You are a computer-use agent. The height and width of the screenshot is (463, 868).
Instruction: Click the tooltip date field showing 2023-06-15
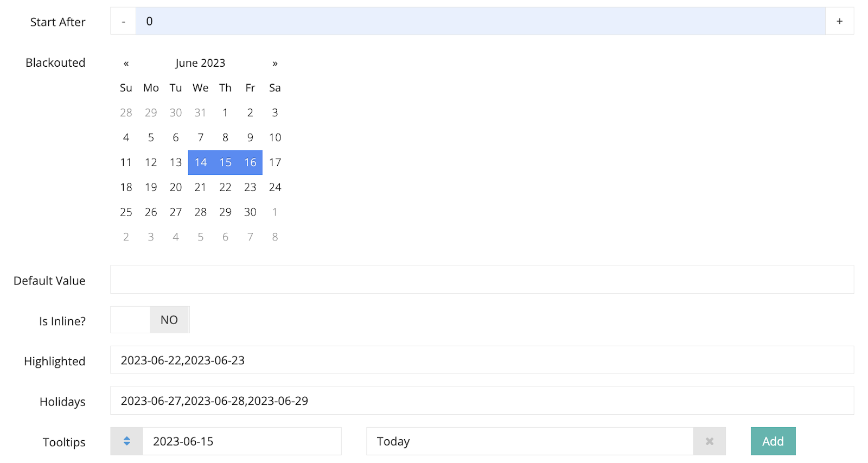(242, 441)
